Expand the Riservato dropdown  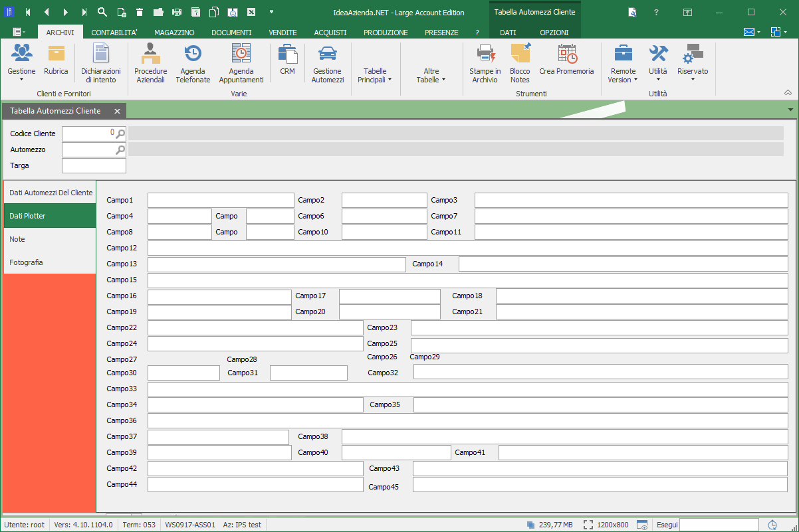pos(693,64)
